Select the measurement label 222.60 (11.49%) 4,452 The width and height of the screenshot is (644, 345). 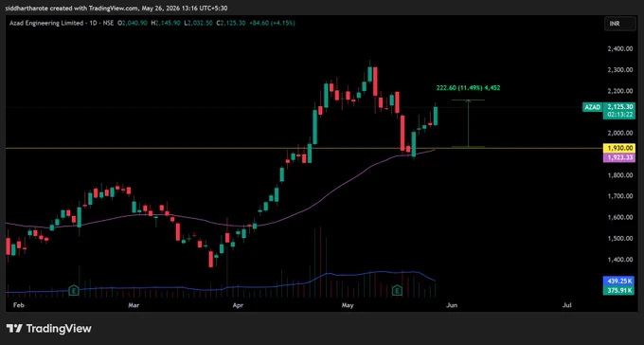[468, 87]
